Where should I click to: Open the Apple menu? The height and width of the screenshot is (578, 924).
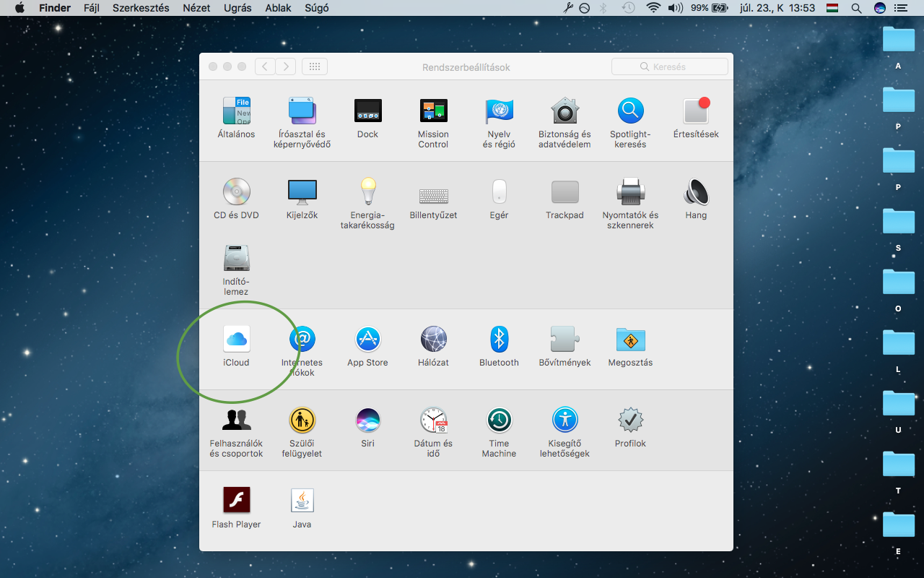click(19, 8)
